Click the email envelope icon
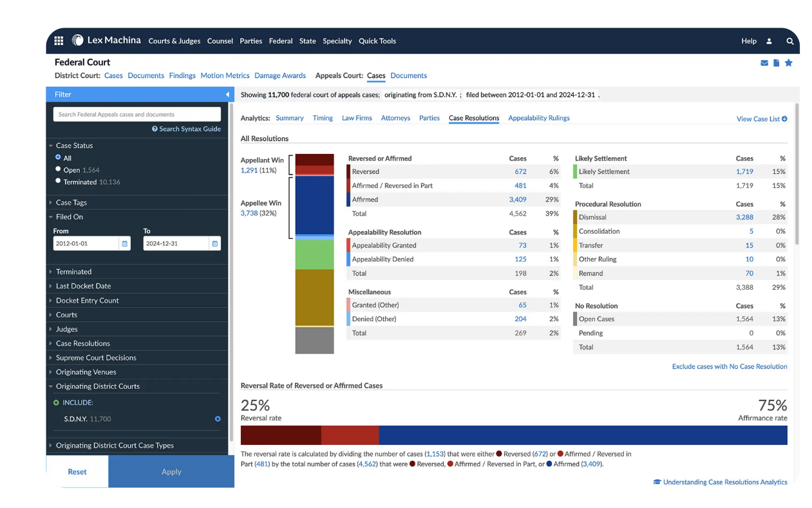The width and height of the screenshot is (812, 508). (764, 63)
